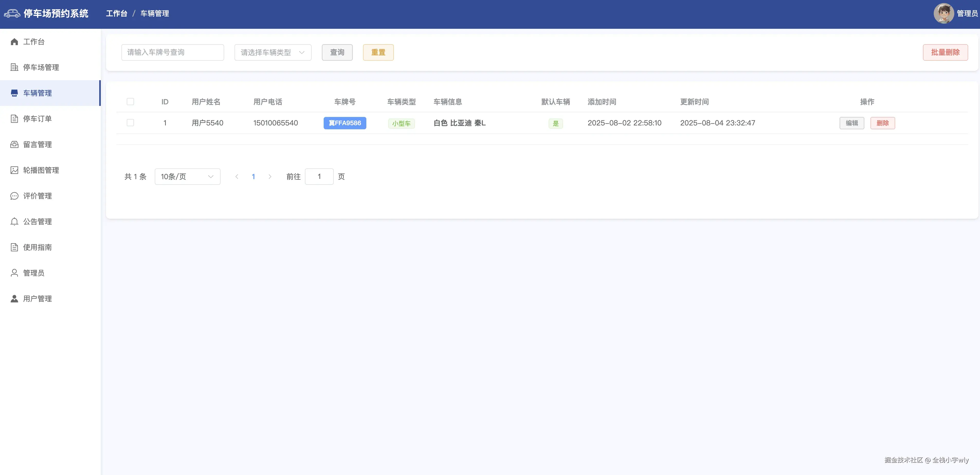The image size is (980, 475).
Task: Click the home icon next to 工作台
Action: pyautogui.click(x=14, y=42)
